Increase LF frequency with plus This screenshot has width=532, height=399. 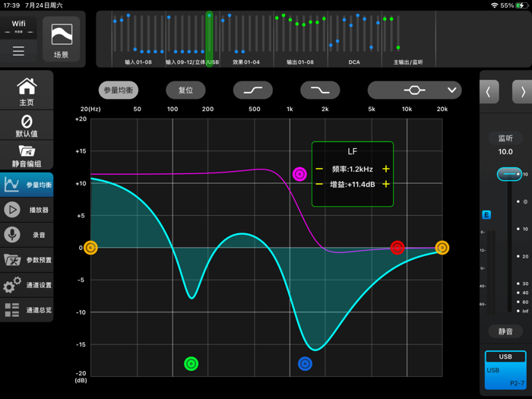tap(386, 169)
